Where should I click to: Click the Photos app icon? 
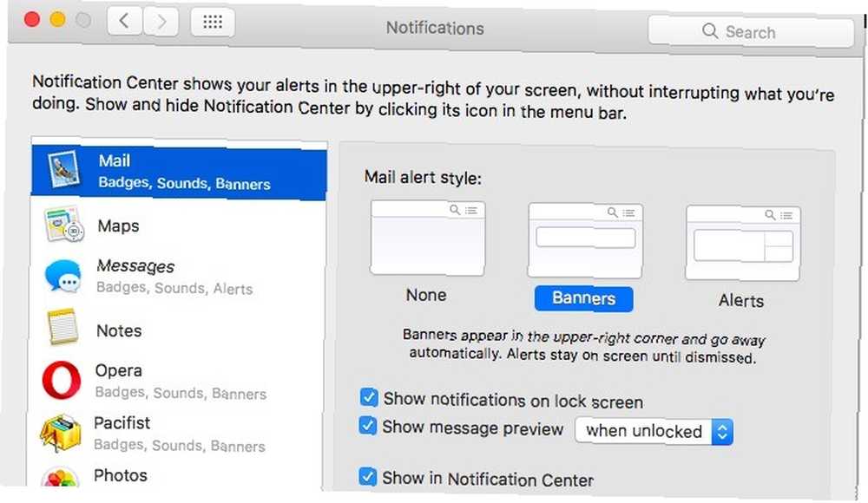coord(60,478)
